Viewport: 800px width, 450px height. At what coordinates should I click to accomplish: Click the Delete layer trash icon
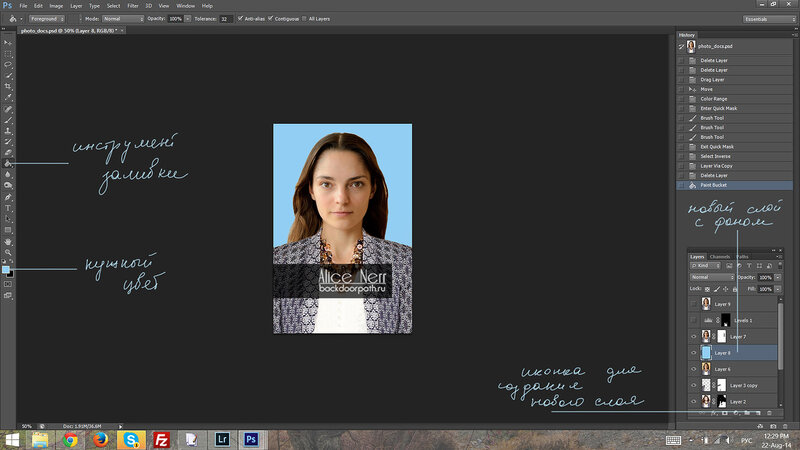coord(769,413)
